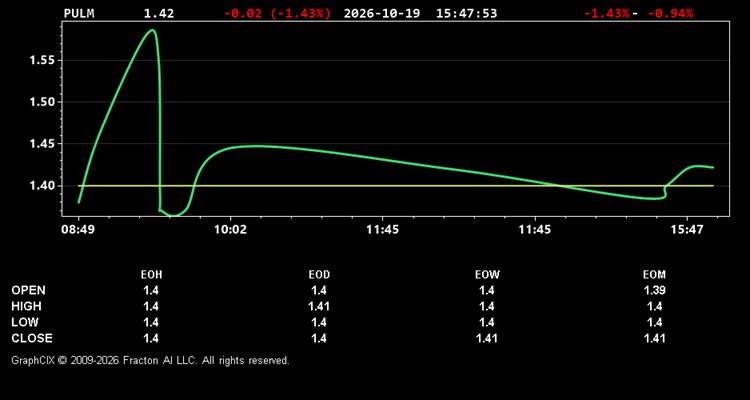Screen dimensions: 750x400
Task: Click the GraphCIX Fracton AI LLC copyright notice
Action: tap(150, 360)
